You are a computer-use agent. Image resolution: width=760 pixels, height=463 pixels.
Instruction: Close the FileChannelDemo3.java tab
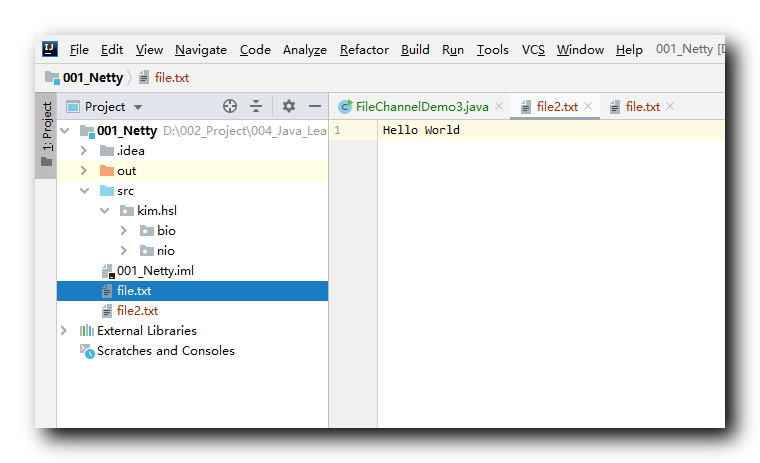[499, 106]
